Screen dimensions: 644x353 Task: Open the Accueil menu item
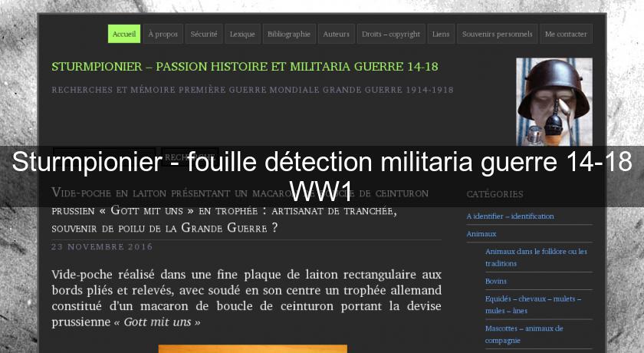point(124,34)
